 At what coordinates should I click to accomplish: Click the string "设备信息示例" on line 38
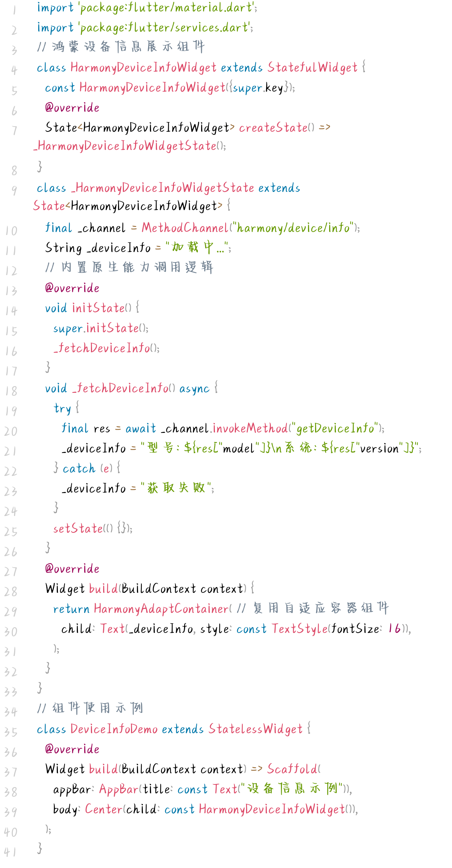[x=292, y=789]
